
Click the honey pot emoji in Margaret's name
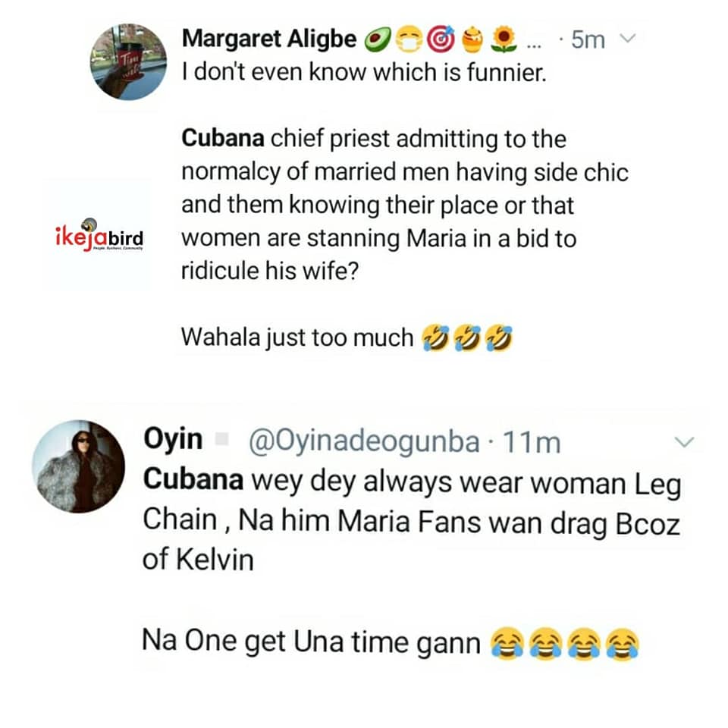coord(470,40)
